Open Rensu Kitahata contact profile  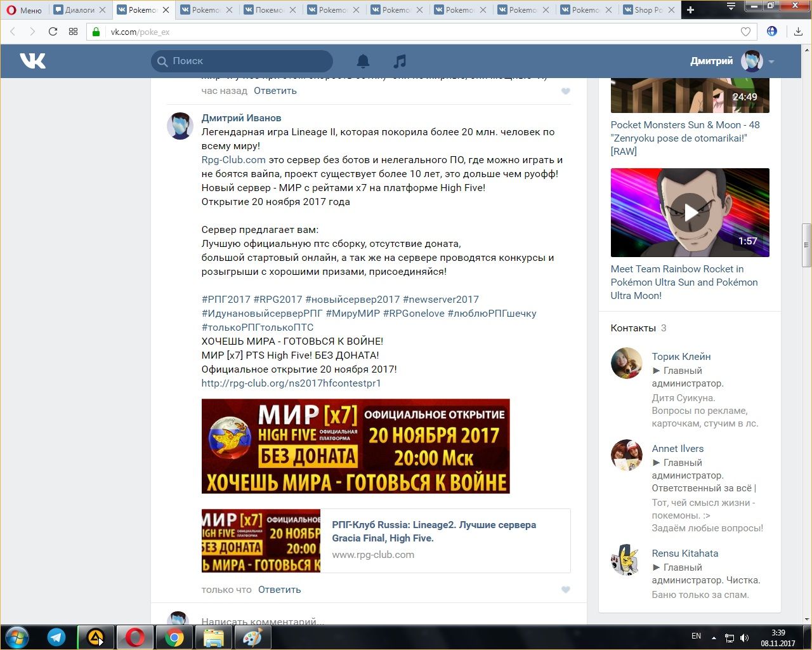pyautogui.click(x=685, y=554)
